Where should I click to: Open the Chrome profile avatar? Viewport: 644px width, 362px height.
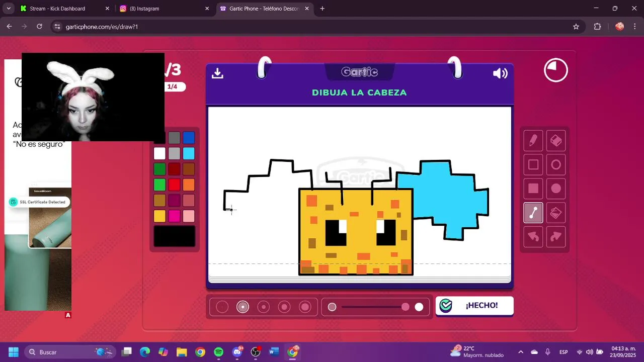619,27
